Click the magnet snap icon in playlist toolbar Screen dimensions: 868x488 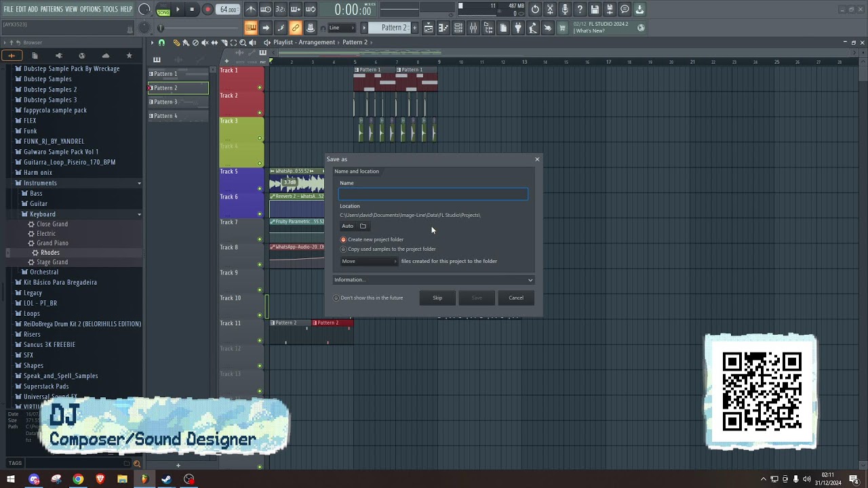coord(161,42)
